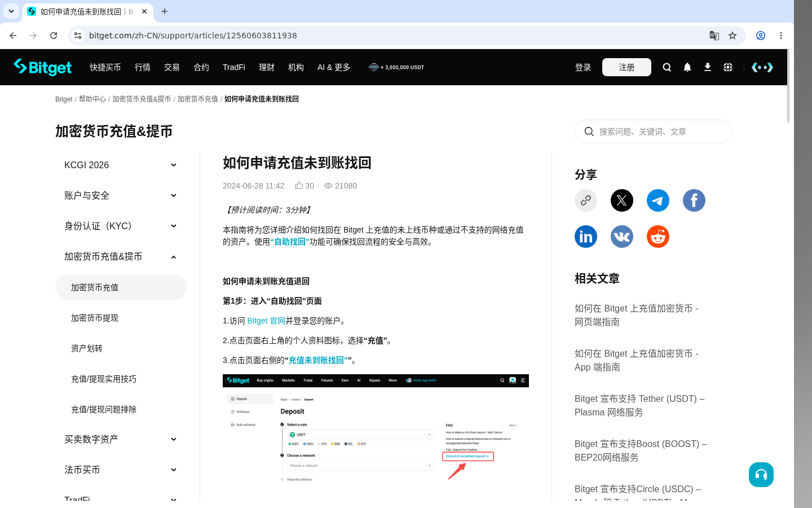This screenshot has height=508, width=812.
Task: Select 充值/提现实用技巧 sidebar item
Action: [121, 379]
